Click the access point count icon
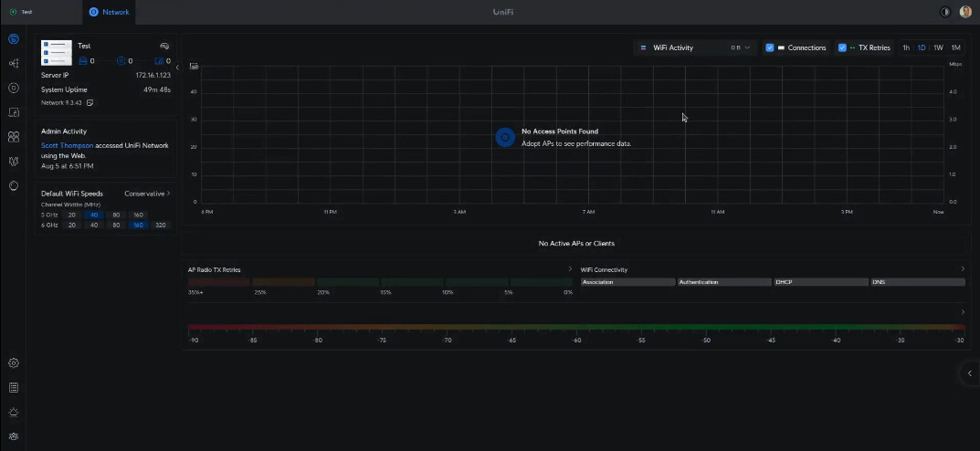 coord(121,60)
